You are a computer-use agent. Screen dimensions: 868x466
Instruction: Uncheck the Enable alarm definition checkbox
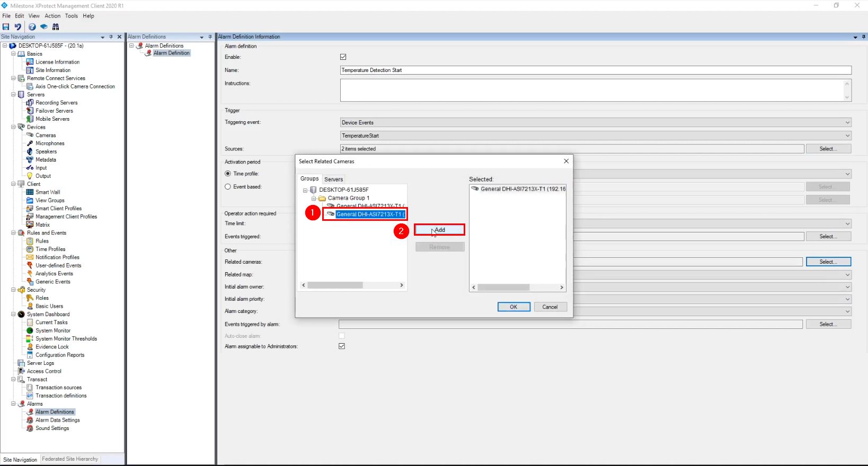tap(343, 57)
